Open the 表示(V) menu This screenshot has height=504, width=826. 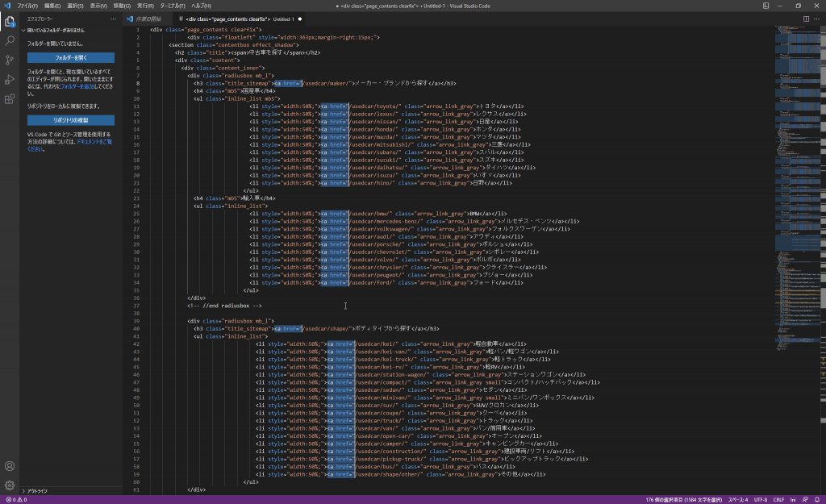pyautogui.click(x=98, y=6)
